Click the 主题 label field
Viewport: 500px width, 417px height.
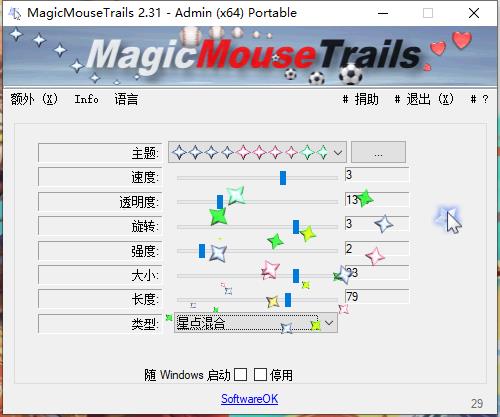tap(100, 153)
